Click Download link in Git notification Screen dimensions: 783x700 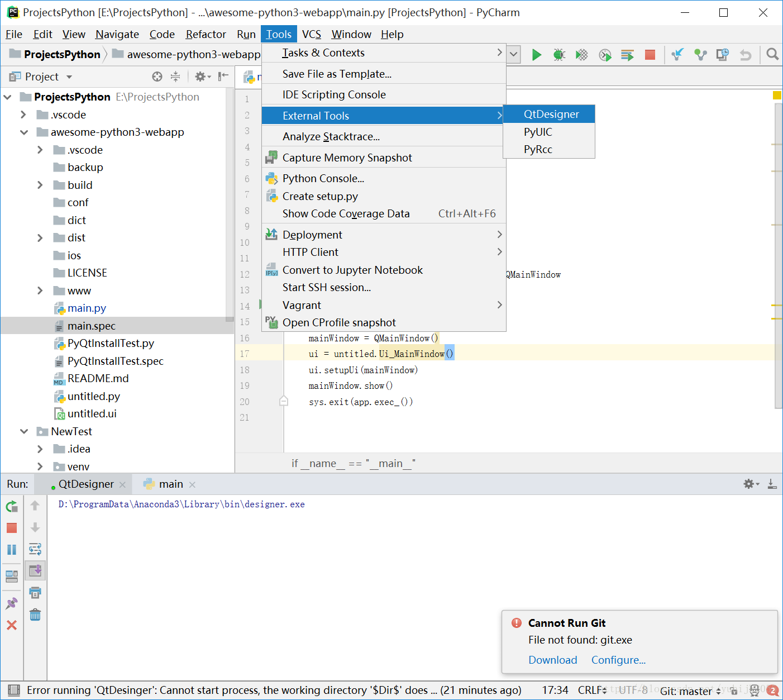553,660
